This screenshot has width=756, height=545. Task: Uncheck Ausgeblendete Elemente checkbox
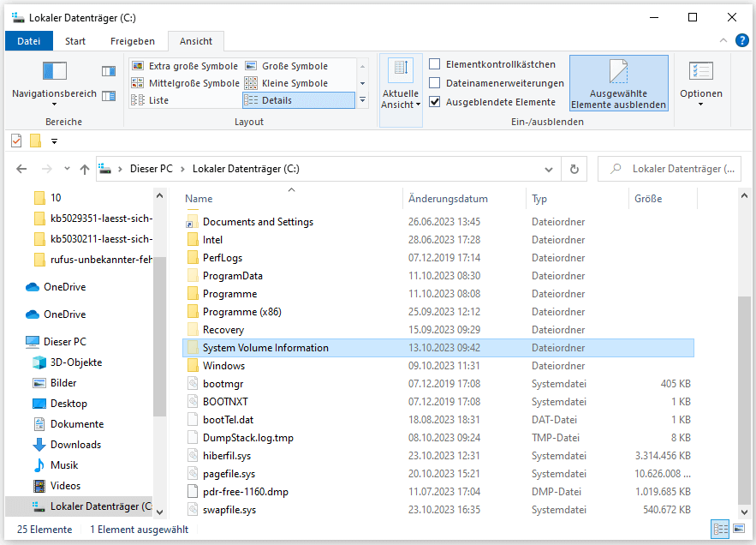click(x=435, y=102)
